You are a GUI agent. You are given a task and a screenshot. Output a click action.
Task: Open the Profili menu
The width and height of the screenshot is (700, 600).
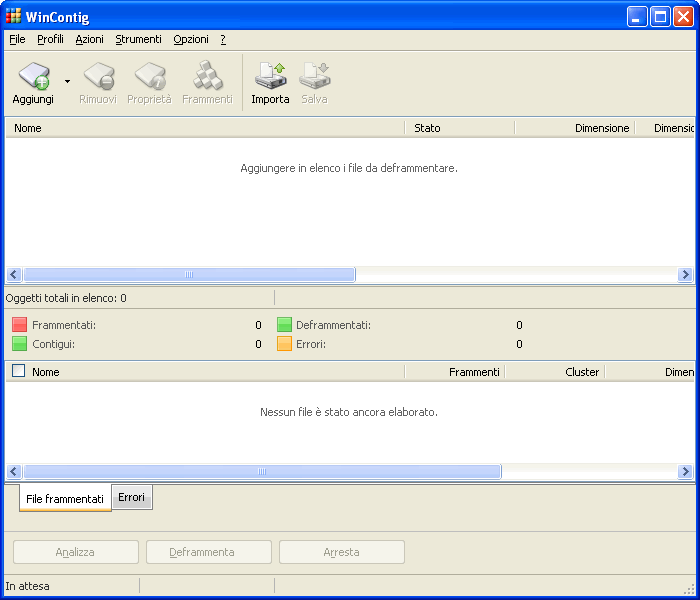50,39
